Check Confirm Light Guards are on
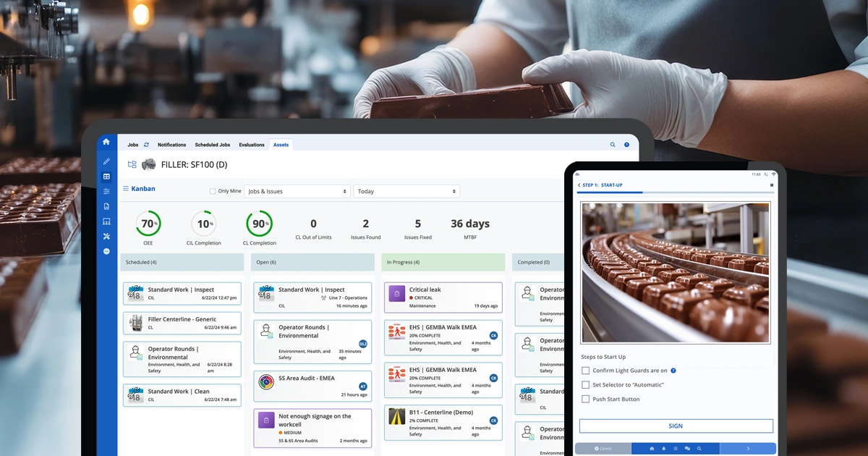868x456 pixels. click(x=586, y=371)
